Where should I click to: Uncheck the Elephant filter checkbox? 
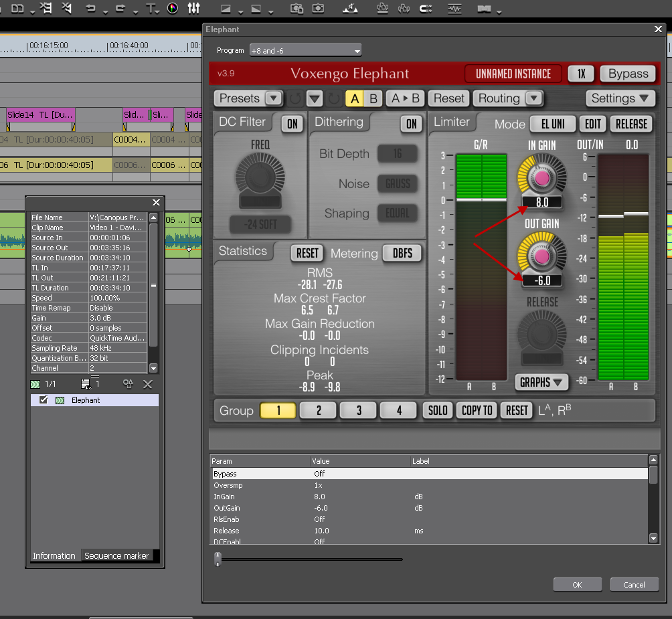(44, 400)
